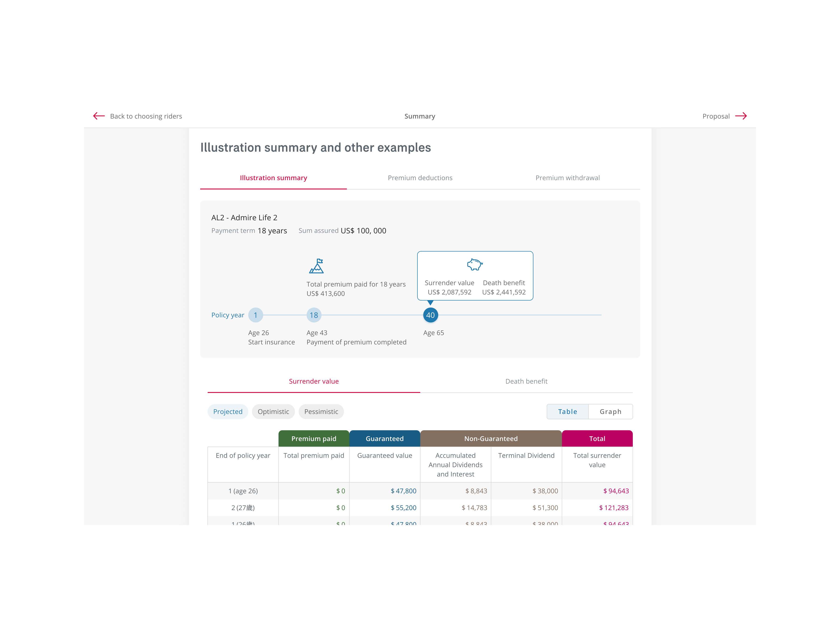
Task: Click the mountain flag premium icon
Action: point(316,266)
